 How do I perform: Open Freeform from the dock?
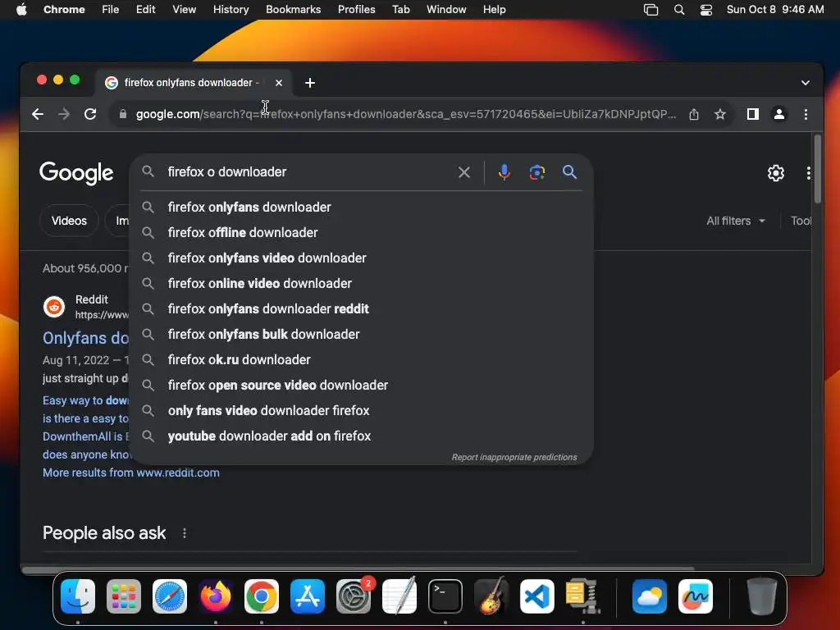click(696, 596)
